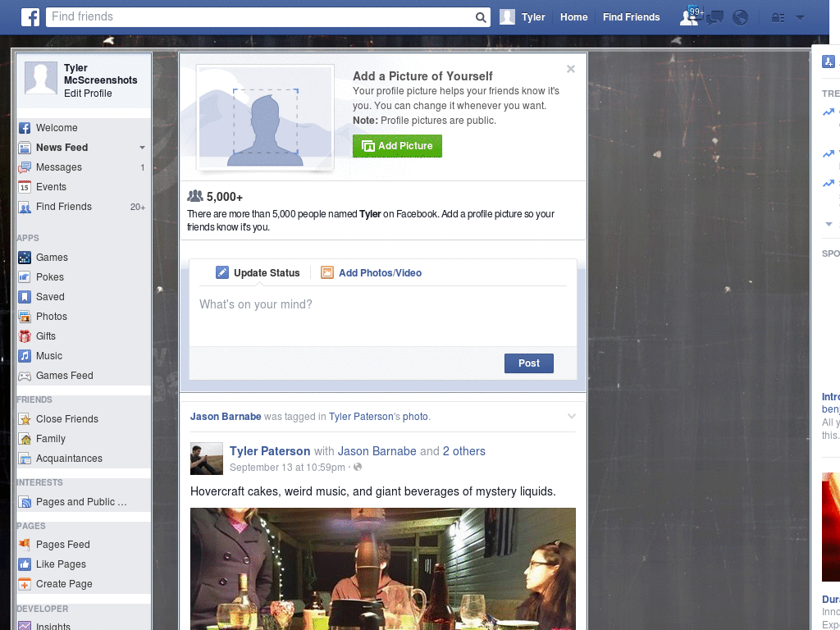Click the News Feed sidebar icon

coord(24,148)
